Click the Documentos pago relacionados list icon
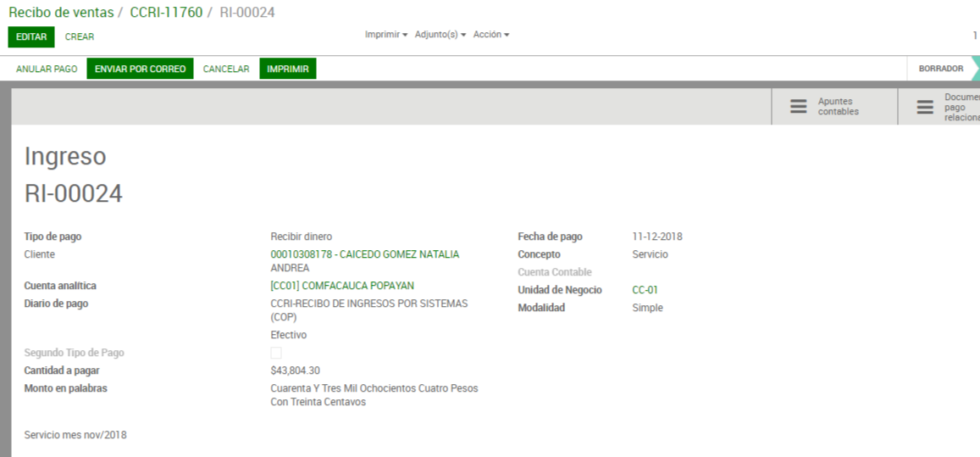 tap(925, 107)
